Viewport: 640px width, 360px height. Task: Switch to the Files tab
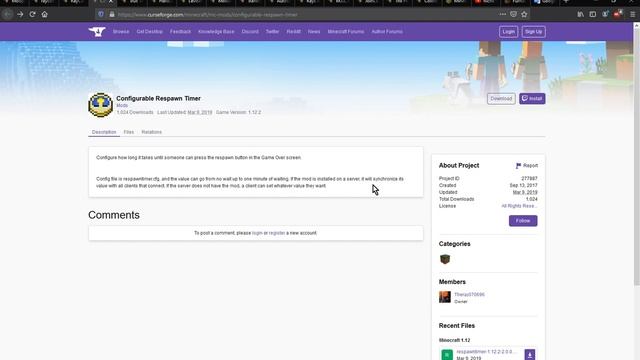129,132
